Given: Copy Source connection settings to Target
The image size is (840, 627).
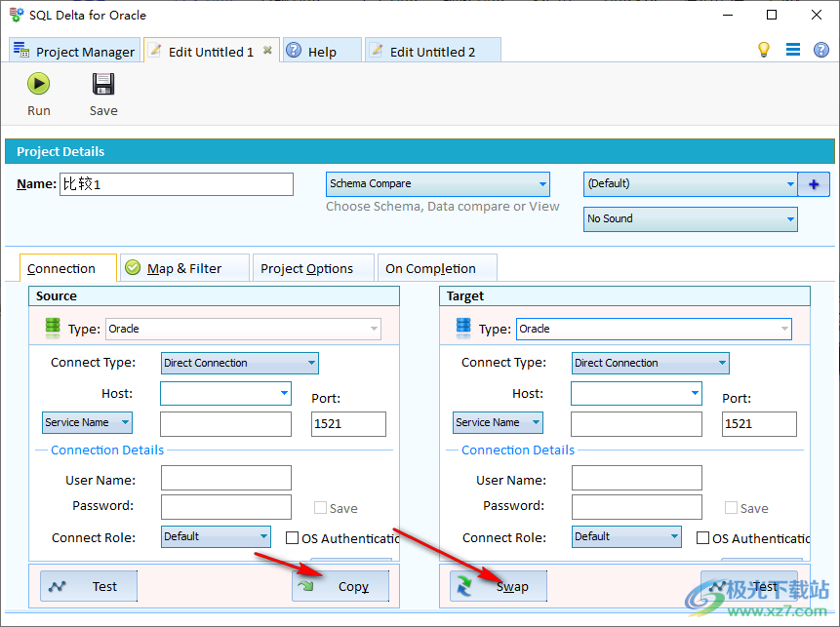Looking at the screenshot, I should [x=340, y=586].
